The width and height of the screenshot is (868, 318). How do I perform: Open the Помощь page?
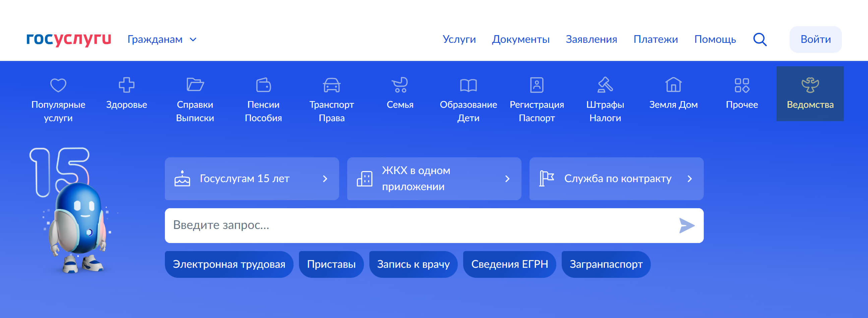715,39
